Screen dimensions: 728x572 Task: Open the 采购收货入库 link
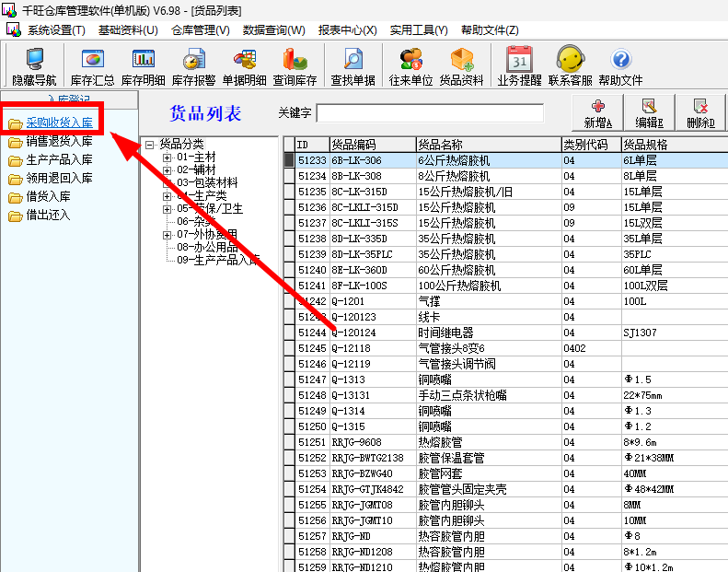point(60,123)
